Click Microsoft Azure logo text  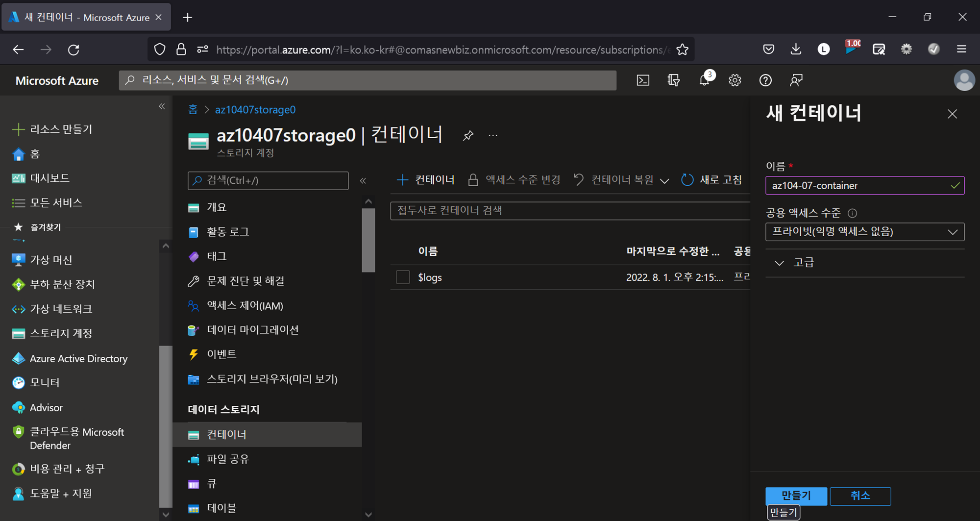coord(57,80)
